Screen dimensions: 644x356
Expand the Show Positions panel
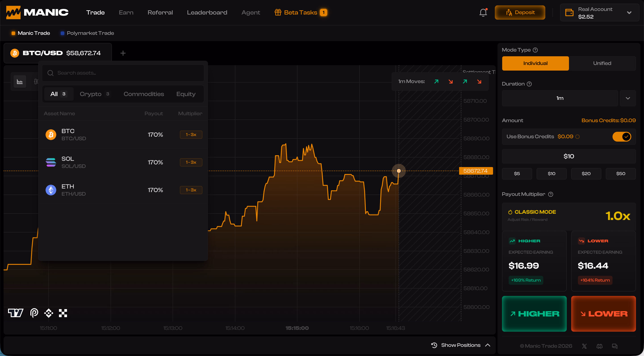[x=460, y=345]
